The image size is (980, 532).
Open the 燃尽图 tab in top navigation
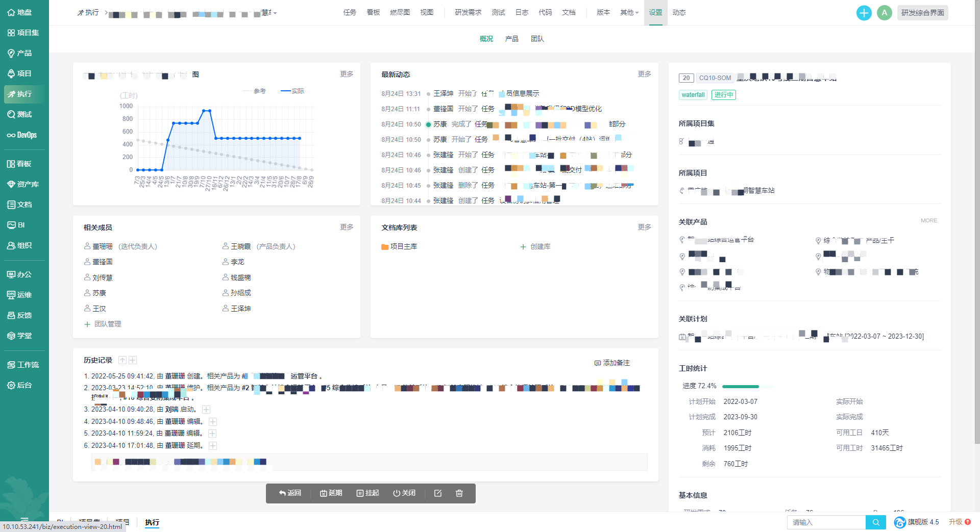(400, 12)
